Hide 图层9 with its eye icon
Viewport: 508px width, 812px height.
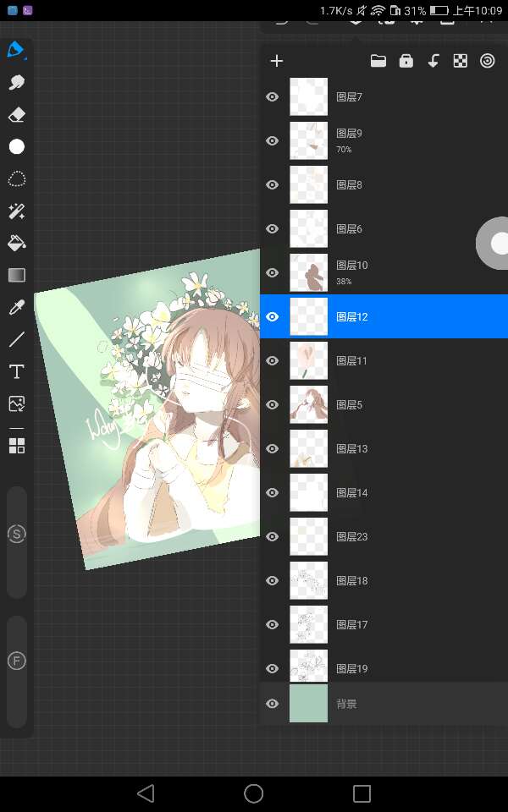coord(272,141)
